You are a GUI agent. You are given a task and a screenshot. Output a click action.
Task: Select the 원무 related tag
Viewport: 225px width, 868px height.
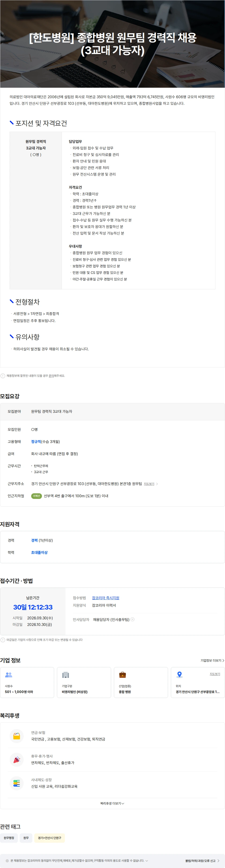click(x=26, y=838)
